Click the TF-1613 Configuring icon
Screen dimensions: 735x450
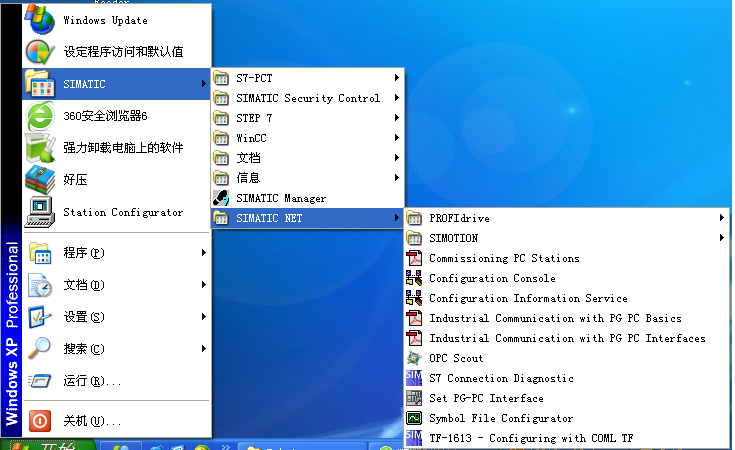[414, 438]
